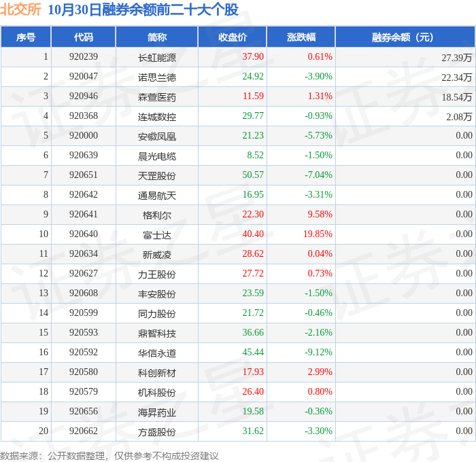Viewport: 476px width, 462px height.
Task: Click the 北交所 title label
Action: tap(20, 10)
